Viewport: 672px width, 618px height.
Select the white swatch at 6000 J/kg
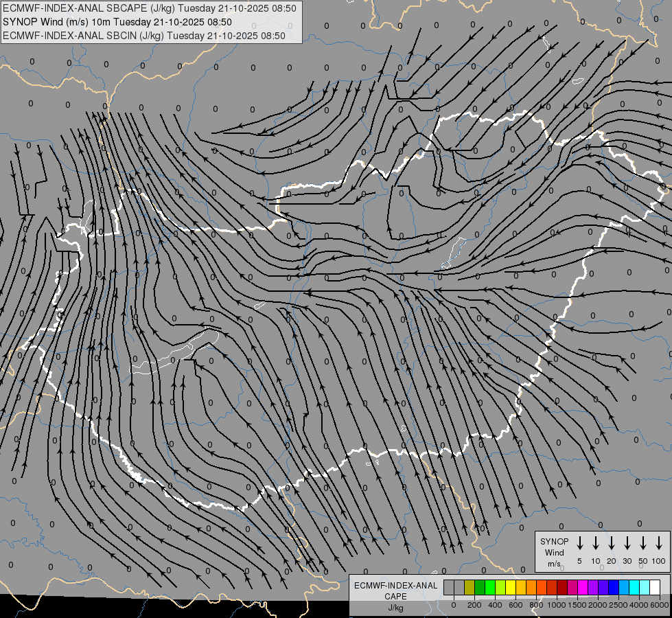tap(655, 587)
